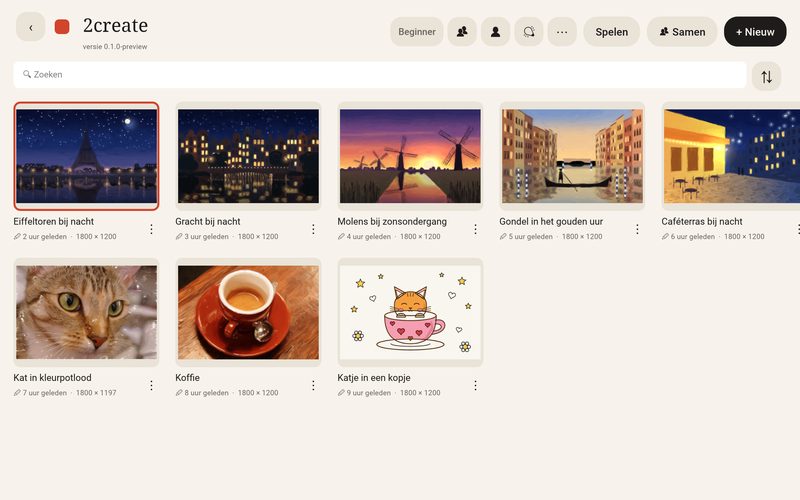Click the 2create app title
The image size is (800, 500).
(115, 26)
